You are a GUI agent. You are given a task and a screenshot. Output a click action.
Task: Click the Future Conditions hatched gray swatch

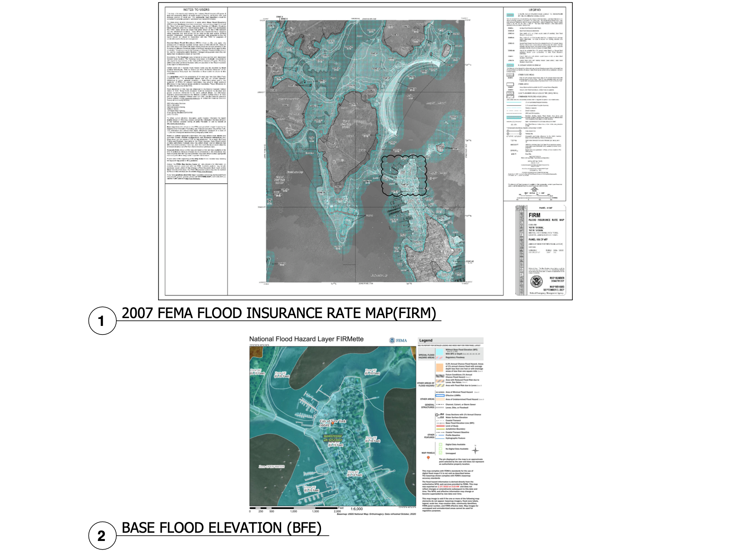tap(440, 376)
